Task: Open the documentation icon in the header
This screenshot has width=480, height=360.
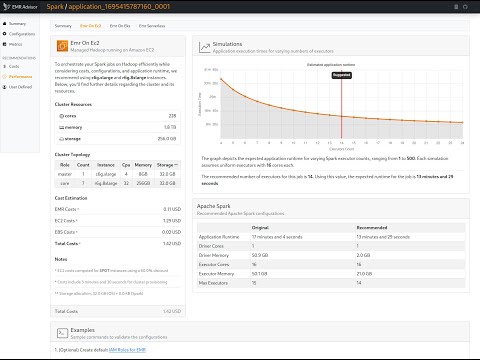Action: [456, 7]
